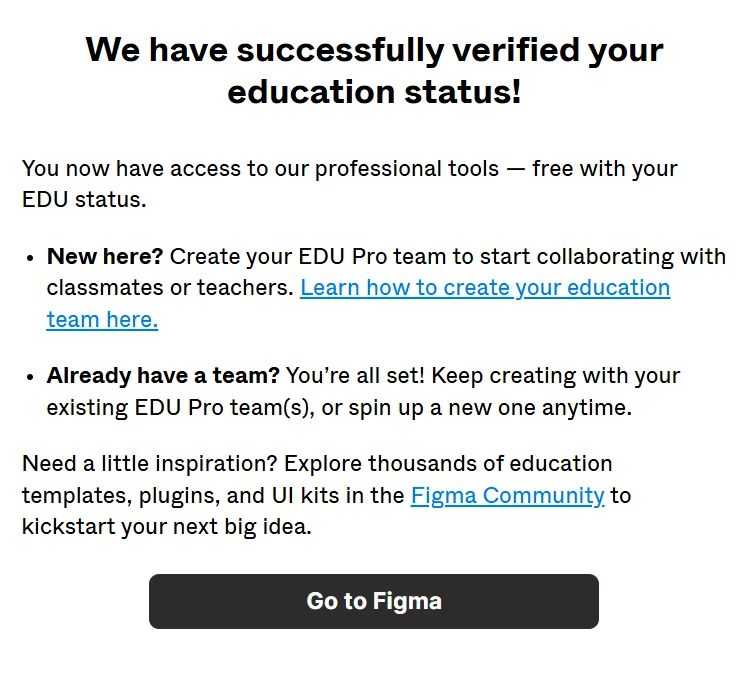Open the Figma Community link
The height and width of the screenshot is (681, 754).
pyautogui.click(x=507, y=495)
